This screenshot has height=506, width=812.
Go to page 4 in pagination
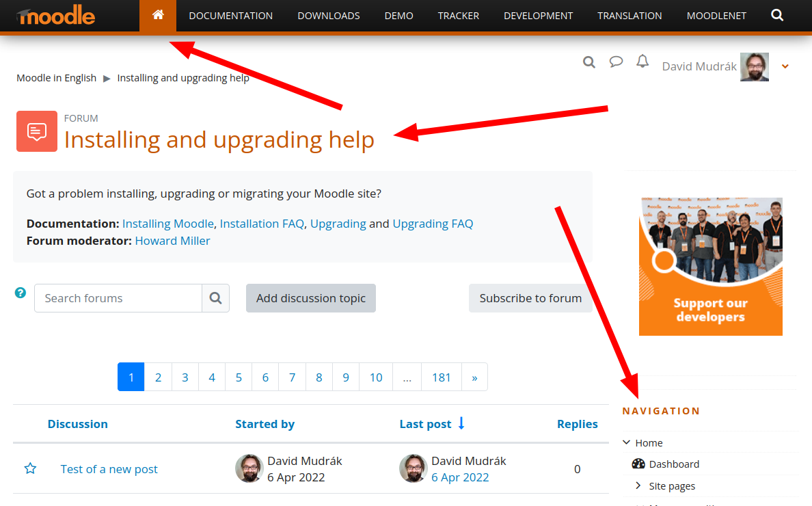(212, 377)
